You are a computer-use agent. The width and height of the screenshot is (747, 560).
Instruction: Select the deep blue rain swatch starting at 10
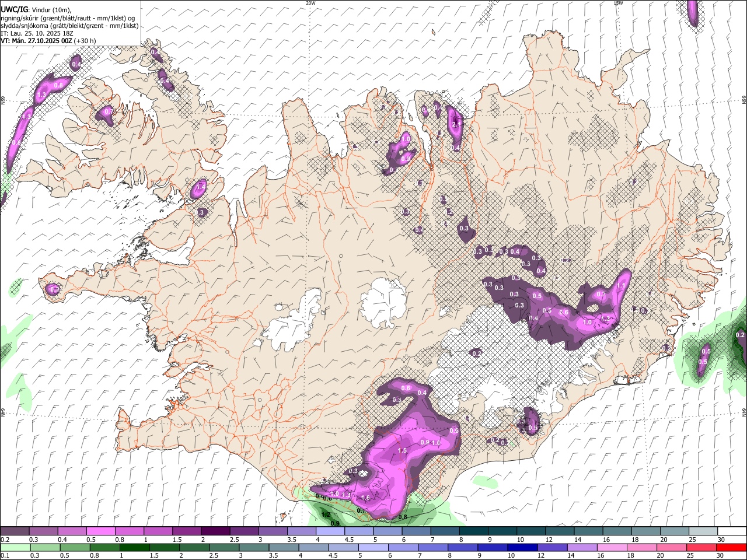[523, 547]
